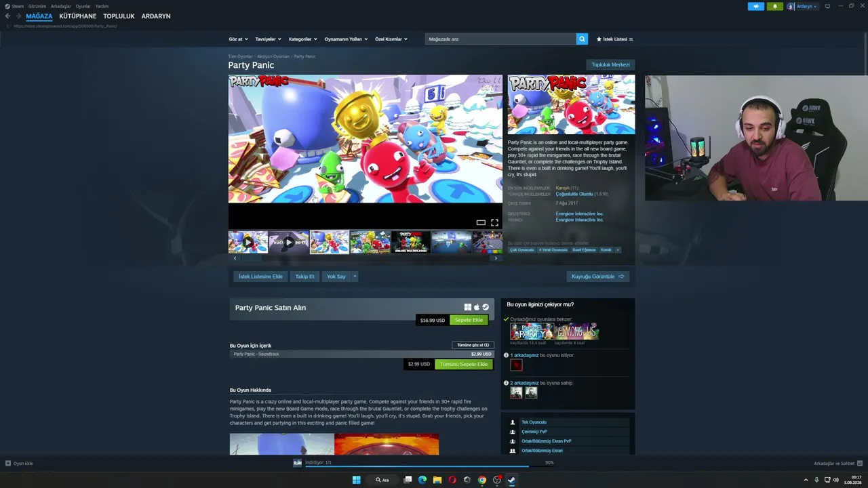This screenshot has width=868, height=488.
Task: Click the Steam icon in the taskbar
Action: click(x=512, y=480)
